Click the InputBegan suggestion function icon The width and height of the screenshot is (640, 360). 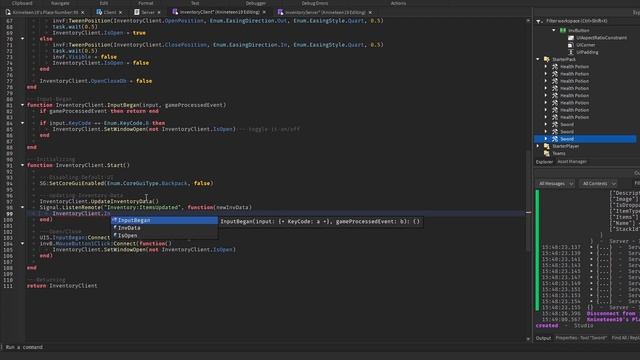click(115, 220)
